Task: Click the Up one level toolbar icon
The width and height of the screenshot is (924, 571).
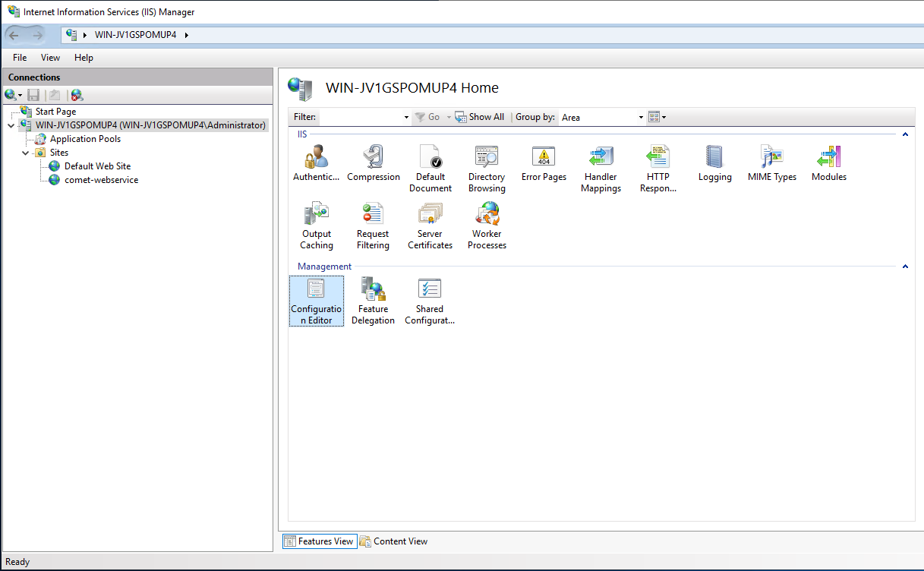Action: coord(54,95)
